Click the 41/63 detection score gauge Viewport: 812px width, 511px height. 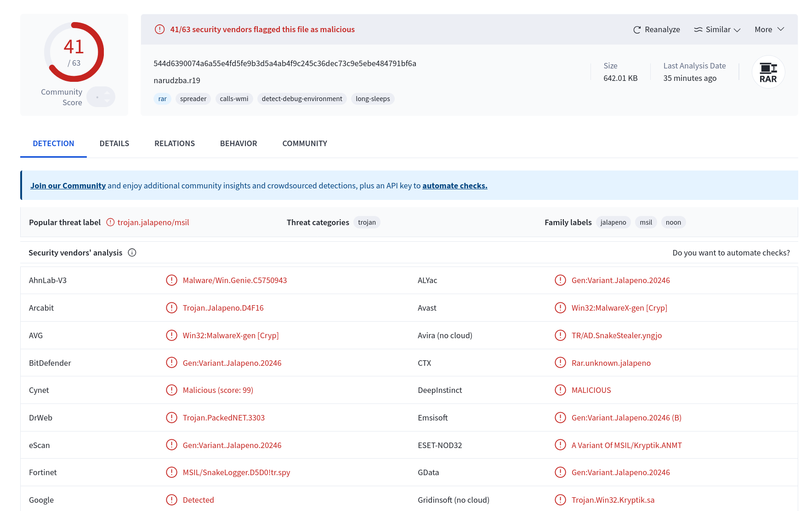click(74, 52)
